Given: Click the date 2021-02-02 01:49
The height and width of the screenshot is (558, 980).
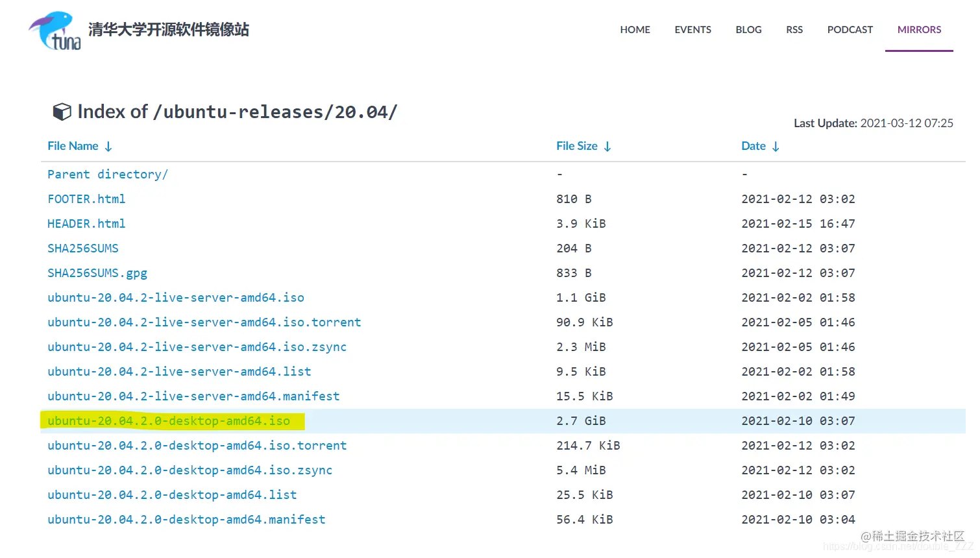Looking at the screenshot, I should point(798,396).
